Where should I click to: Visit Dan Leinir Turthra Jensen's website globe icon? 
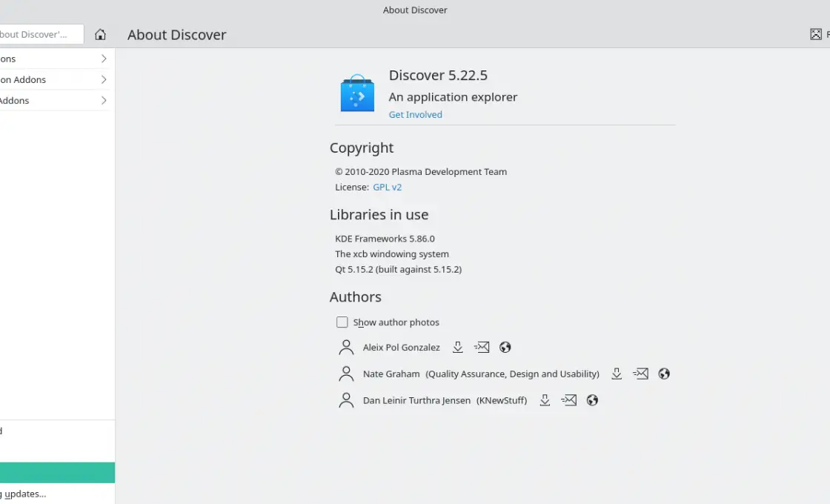(x=592, y=400)
